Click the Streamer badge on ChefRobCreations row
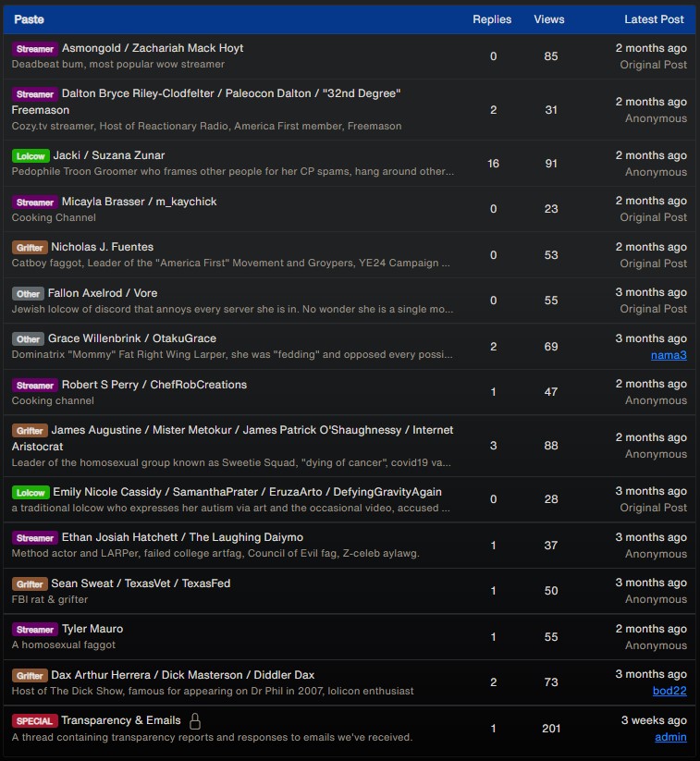 point(35,385)
